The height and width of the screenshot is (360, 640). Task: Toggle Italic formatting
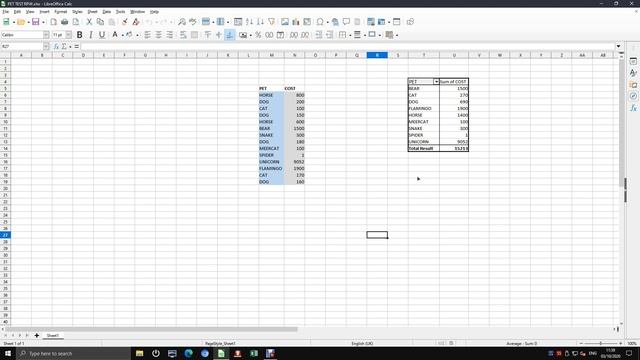(x=91, y=35)
